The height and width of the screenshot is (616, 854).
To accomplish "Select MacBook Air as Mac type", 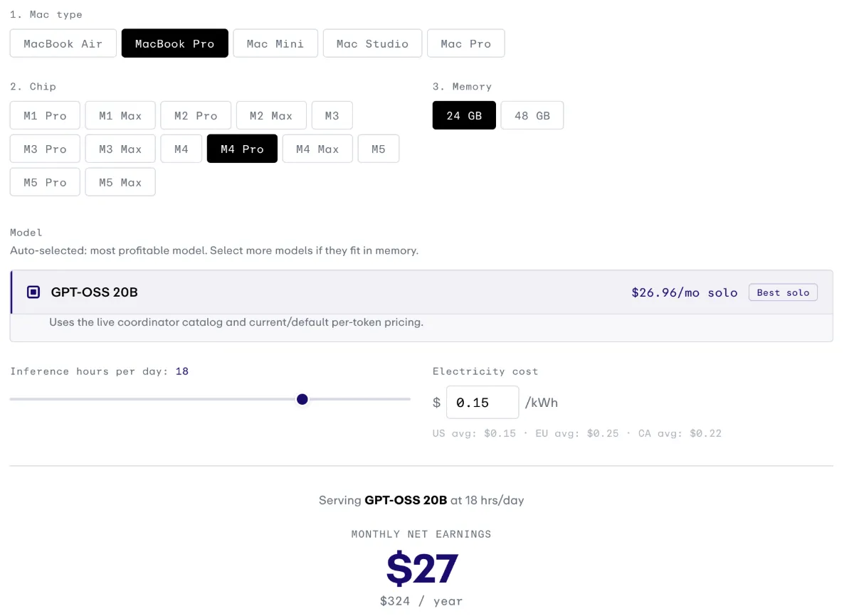I will coord(63,43).
